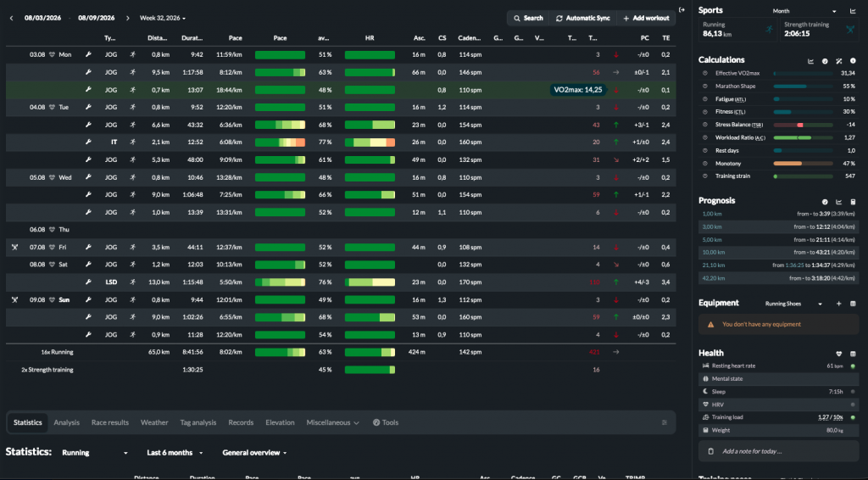
Task: Expand the Sports Month period dropdown
Action: coord(804,11)
